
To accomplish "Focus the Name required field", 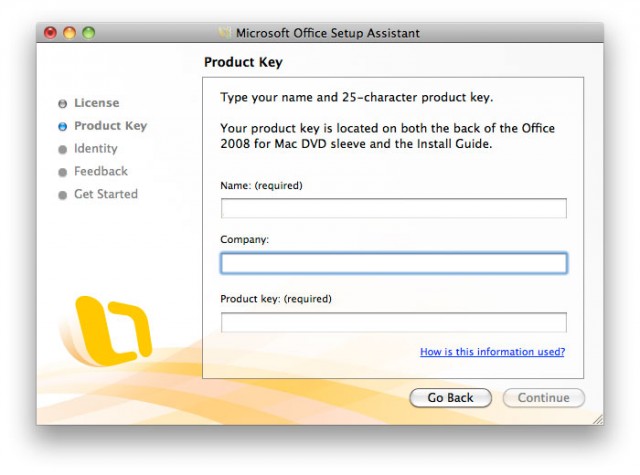I will click(394, 208).
